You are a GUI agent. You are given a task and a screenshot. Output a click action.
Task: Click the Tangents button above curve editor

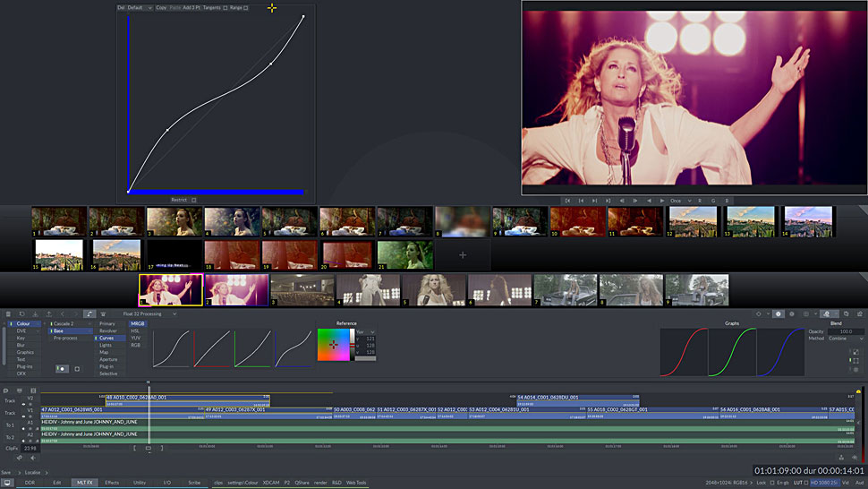(211, 8)
